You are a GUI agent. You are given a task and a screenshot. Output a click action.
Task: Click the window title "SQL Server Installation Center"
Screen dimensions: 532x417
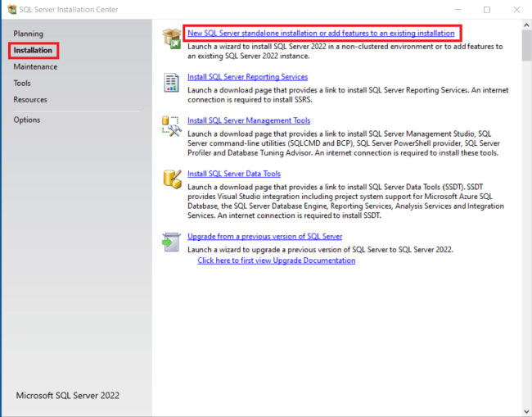click(69, 10)
